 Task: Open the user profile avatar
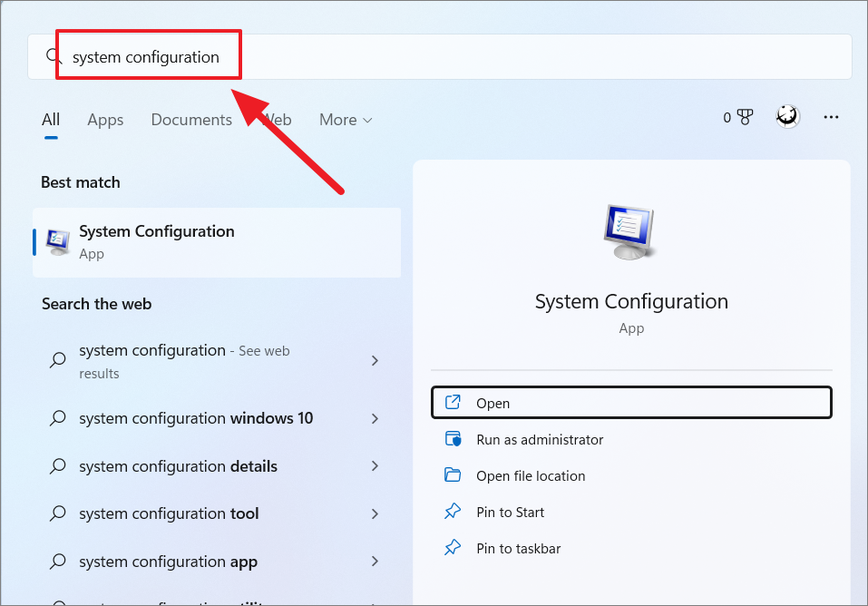click(787, 117)
